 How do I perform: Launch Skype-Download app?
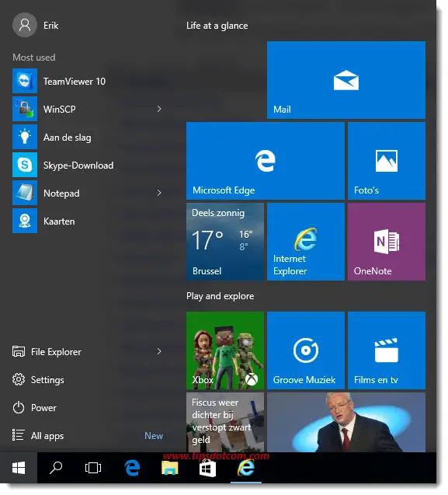pos(87,165)
